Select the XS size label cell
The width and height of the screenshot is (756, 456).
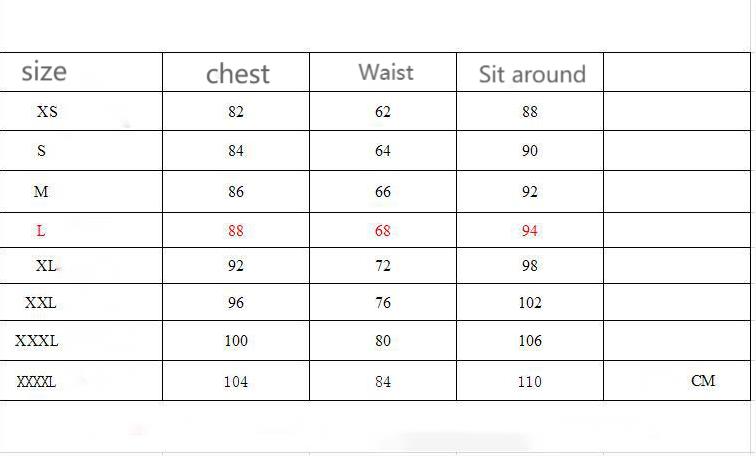(47, 112)
